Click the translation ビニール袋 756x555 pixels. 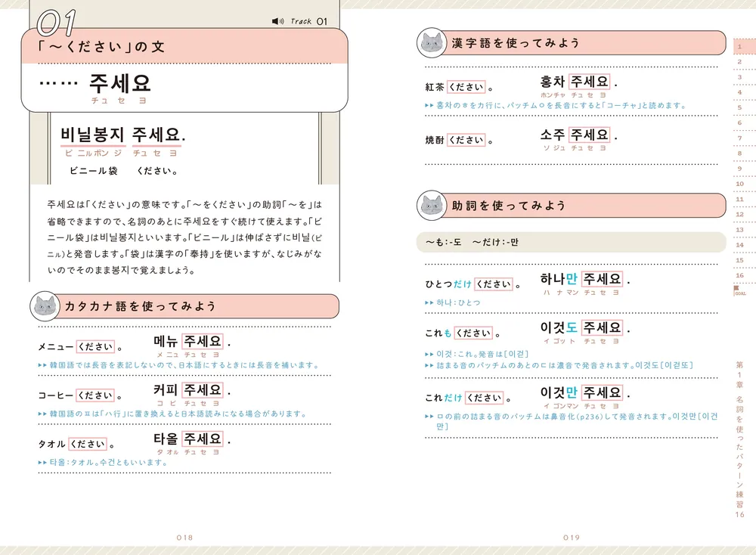tap(94, 171)
